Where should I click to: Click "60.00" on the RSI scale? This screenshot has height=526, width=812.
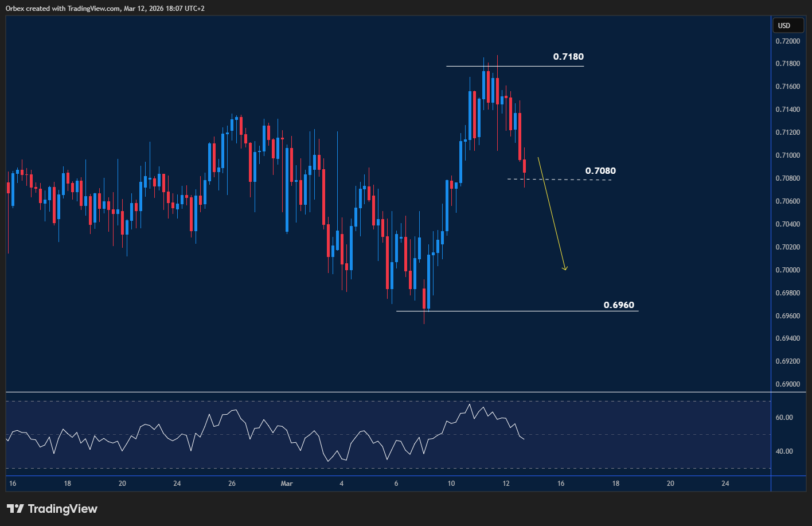783,417
